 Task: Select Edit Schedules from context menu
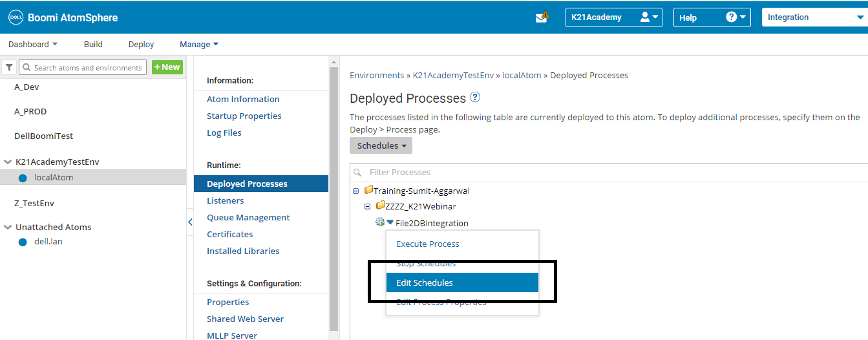click(x=462, y=282)
